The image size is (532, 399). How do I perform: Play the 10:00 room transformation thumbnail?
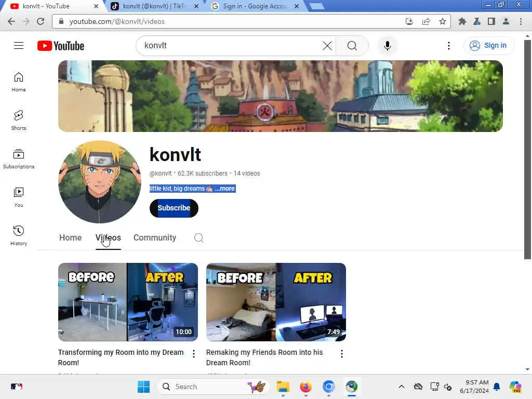coord(128,302)
